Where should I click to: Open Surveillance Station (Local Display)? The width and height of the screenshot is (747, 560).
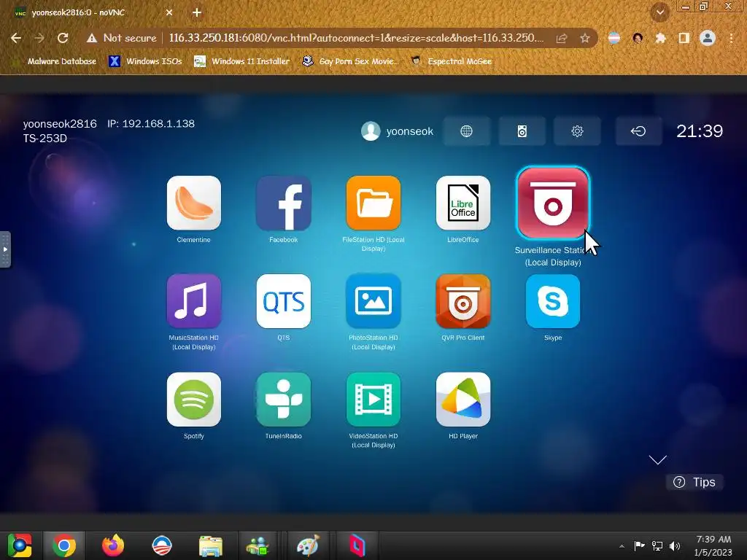[x=553, y=203]
